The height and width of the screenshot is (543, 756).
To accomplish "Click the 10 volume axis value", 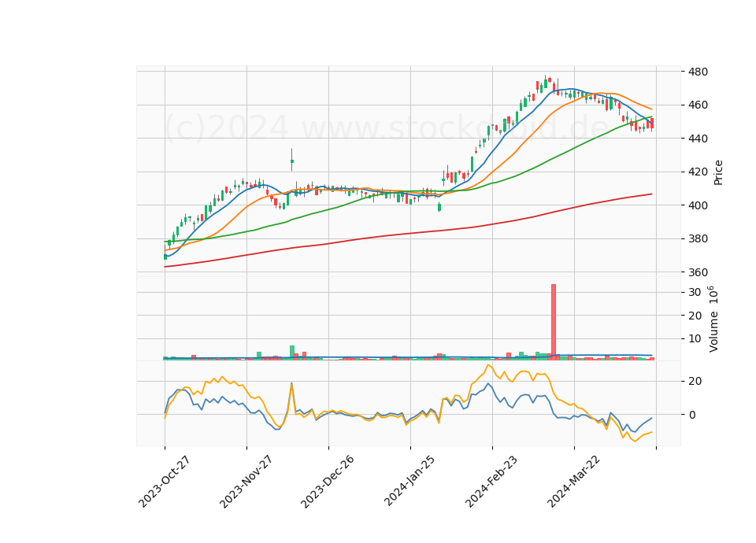I will (695, 339).
